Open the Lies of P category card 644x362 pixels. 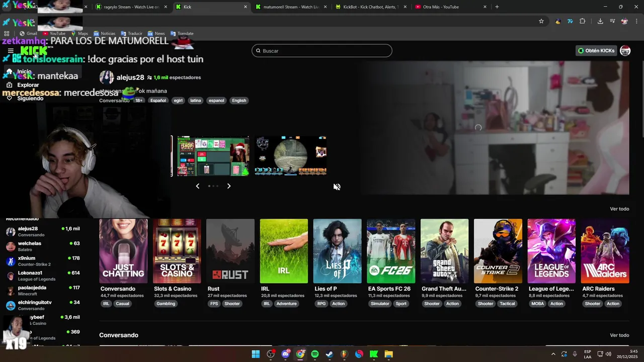pos(337,251)
